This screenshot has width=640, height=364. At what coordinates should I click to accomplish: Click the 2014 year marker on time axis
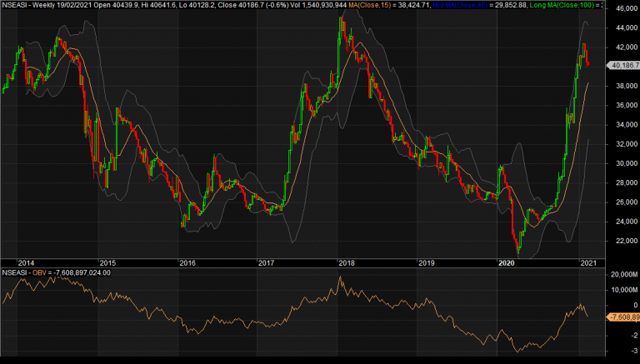click(x=26, y=263)
